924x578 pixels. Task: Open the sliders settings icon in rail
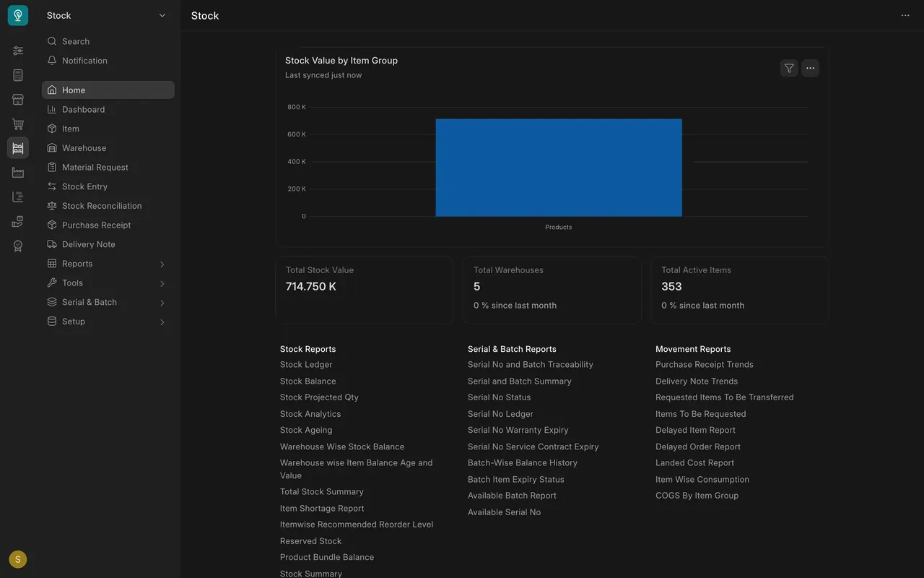coord(18,51)
